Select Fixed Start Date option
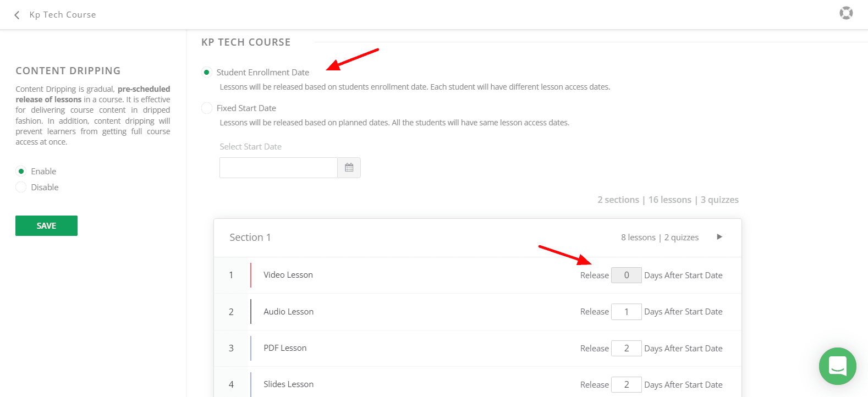The image size is (868, 397). tap(207, 108)
